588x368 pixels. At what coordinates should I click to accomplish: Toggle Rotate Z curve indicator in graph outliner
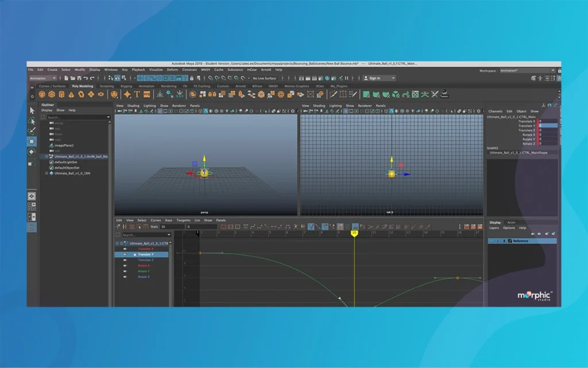(x=125, y=277)
